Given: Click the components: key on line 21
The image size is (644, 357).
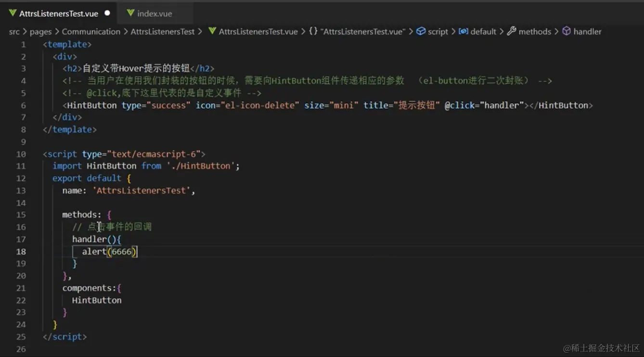Looking at the screenshot, I should pos(90,288).
